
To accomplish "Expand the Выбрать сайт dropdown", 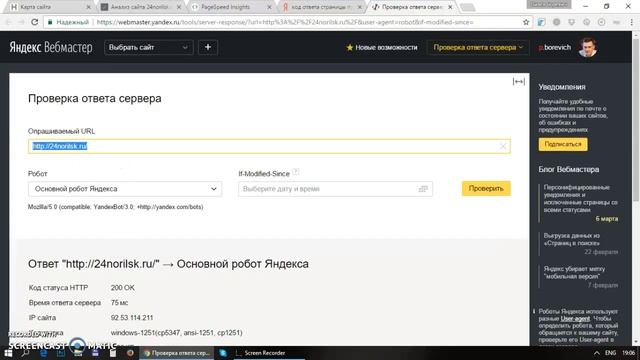I will 148,47.
